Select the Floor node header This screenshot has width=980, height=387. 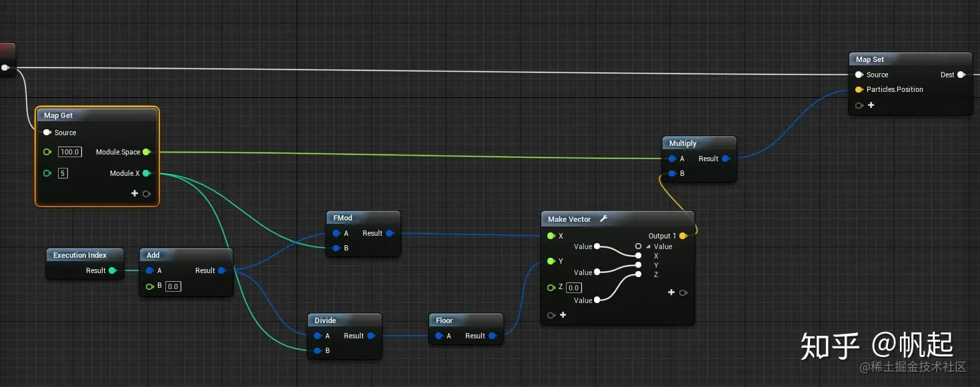[466, 320]
